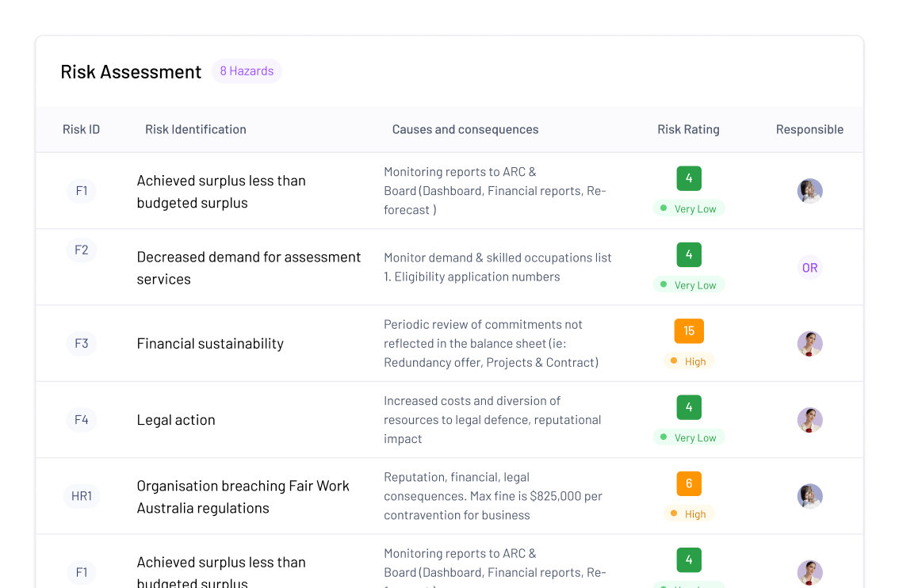Open Decreased demand for assessment services risk
This screenshot has width=899, height=588.
[x=248, y=268]
